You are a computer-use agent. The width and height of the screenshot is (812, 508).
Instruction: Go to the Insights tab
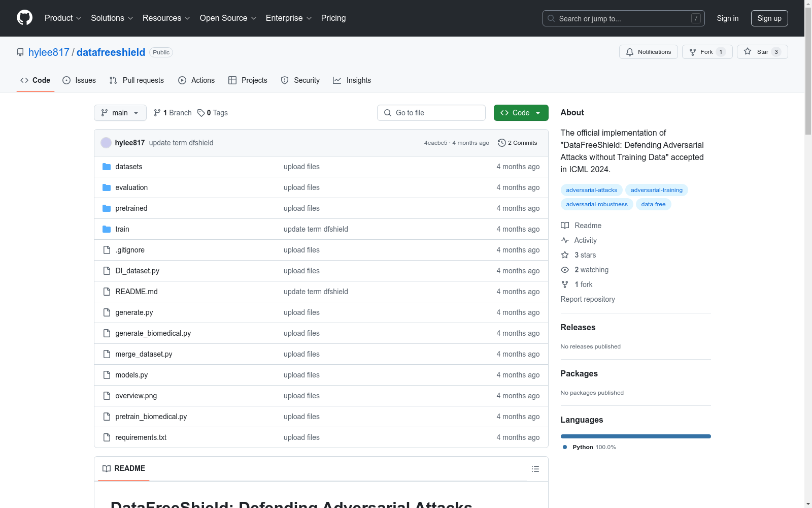pos(352,80)
